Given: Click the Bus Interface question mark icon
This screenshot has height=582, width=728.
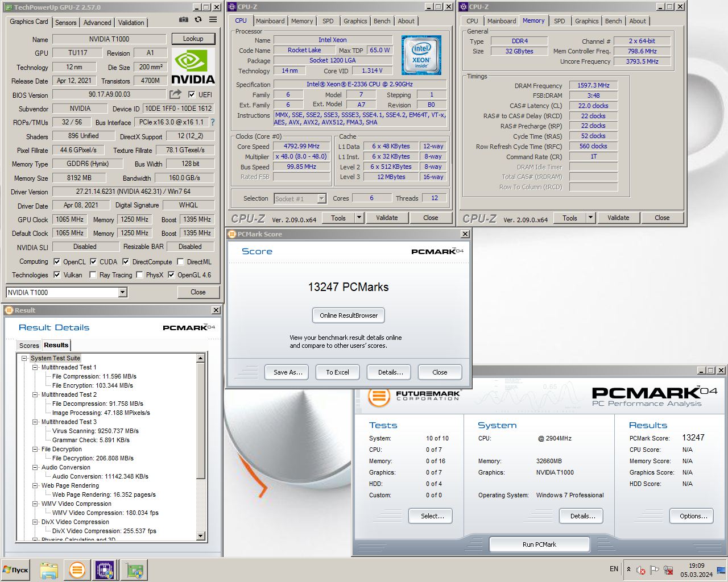Looking at the screenshot, I should tap(213, 122).
